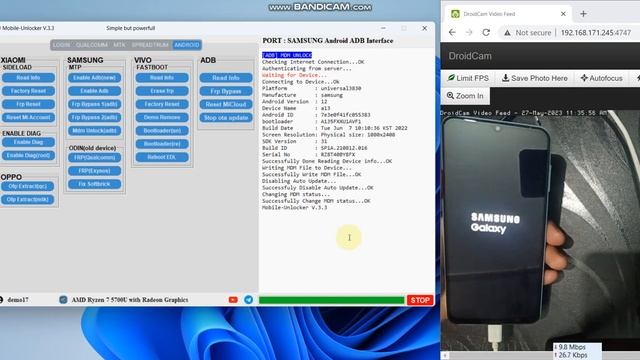Click the 'Waiting for Device...' red log line
640x360 pixels.
[x=294, y=75]
